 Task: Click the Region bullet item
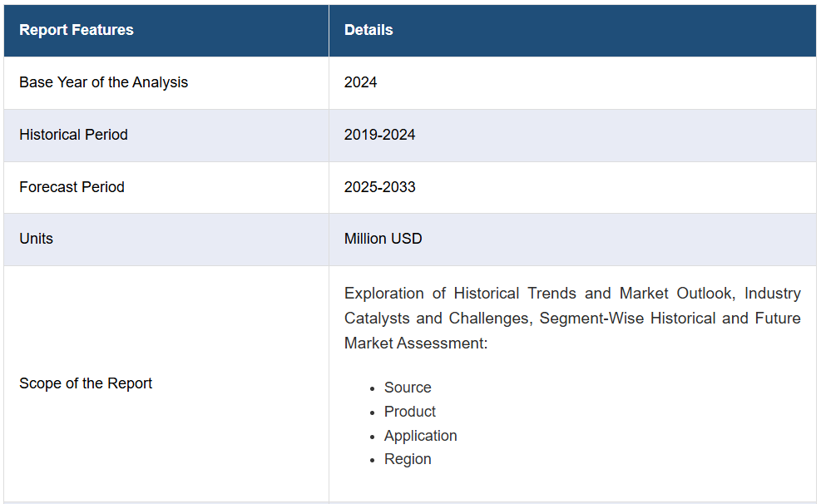(x=408, y=459)
